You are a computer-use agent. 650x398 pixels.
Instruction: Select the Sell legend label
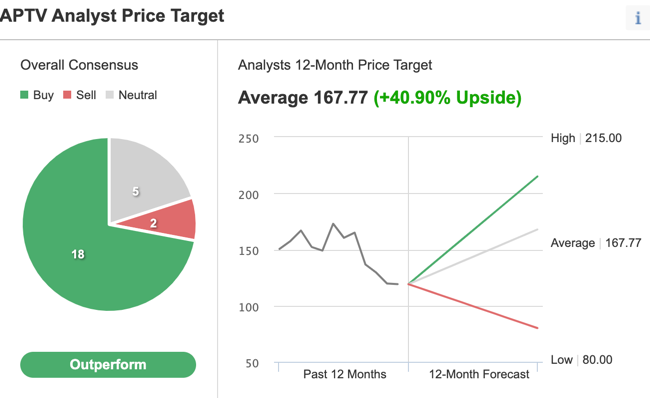point(86,95)
